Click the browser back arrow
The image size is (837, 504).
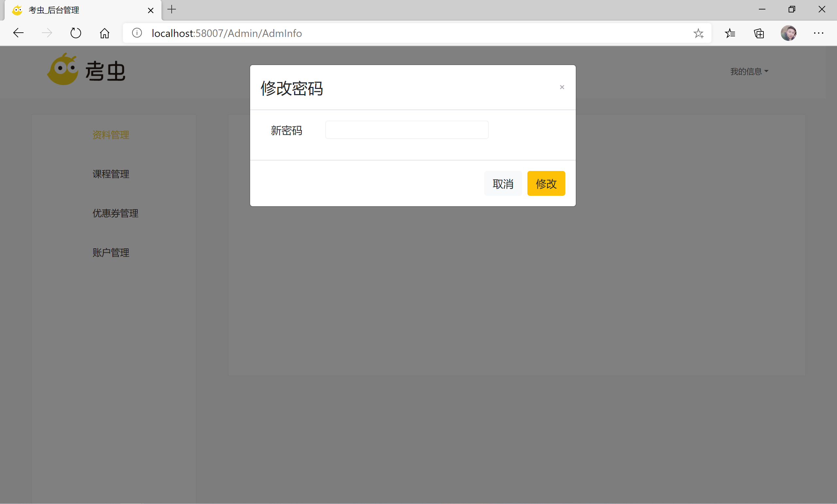(18, 33)
